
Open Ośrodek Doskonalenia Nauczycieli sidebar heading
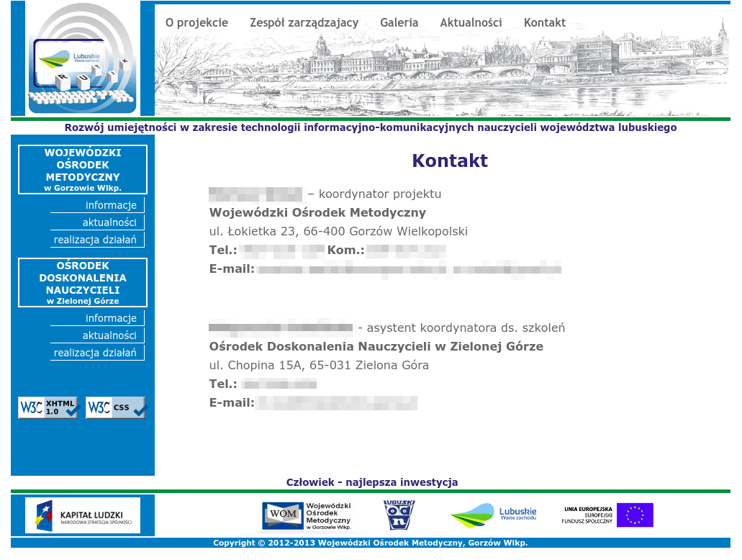(83, 283)
